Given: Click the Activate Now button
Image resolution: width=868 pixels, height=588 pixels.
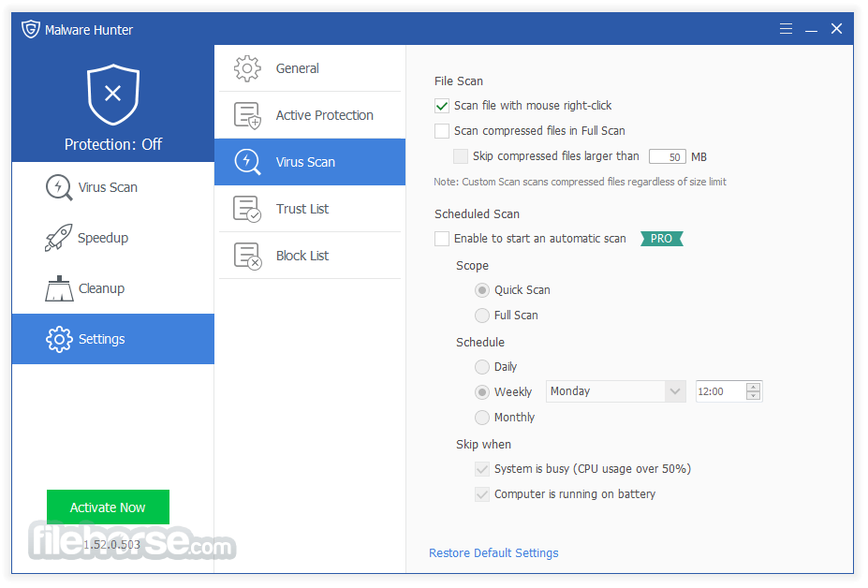Looking at the screenshot, I should [x=108, y=507].
